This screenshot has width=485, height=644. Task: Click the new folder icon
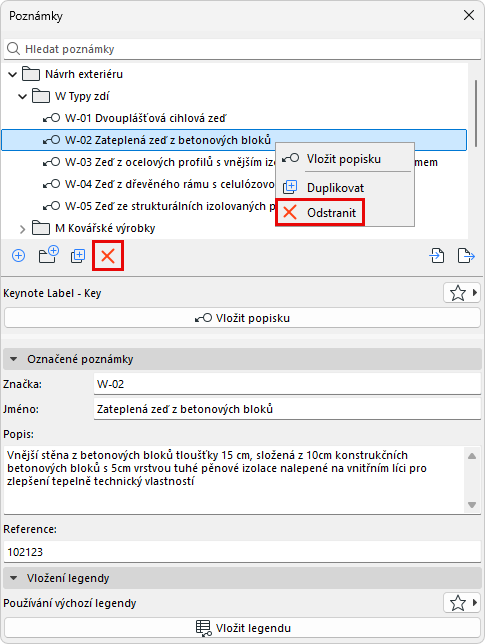click(x=48, y=255)
